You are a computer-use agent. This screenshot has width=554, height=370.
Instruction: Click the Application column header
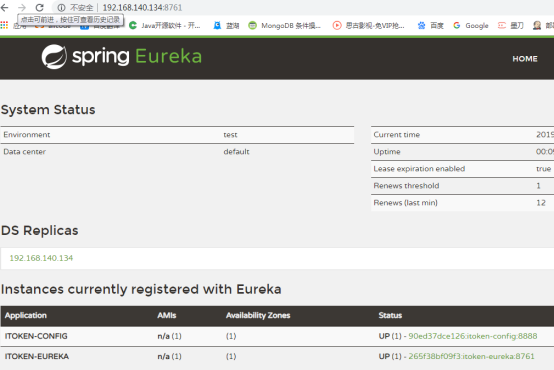pyautogui.click(x=26, y=315)
